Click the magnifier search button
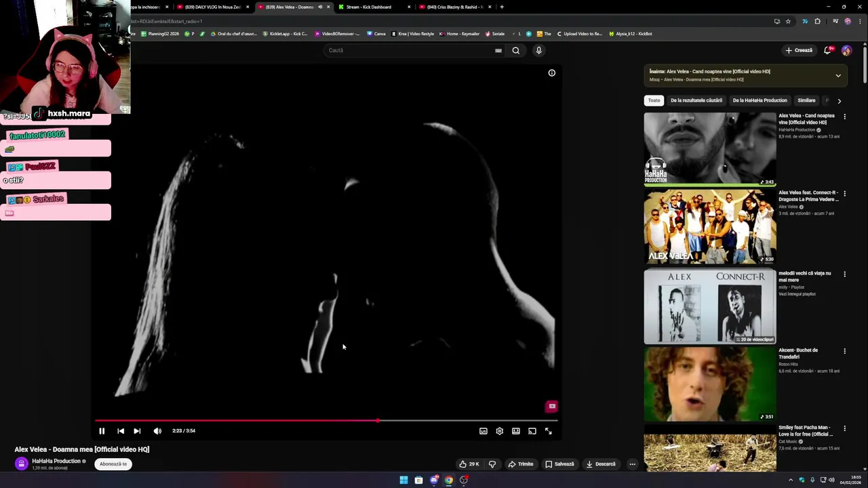 pyautogui.click(x=516, y=50)
